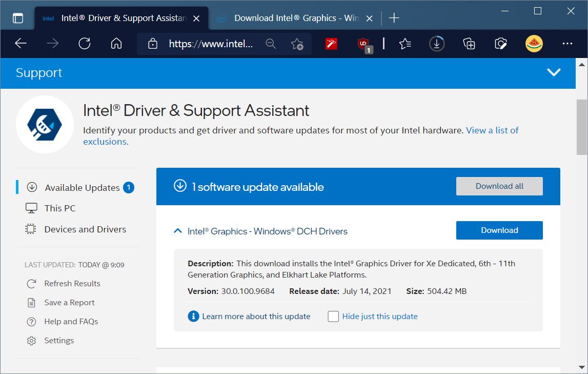Reload the current page
The image size is (588, 374).
pyautogui.click(x=84, y=44)
